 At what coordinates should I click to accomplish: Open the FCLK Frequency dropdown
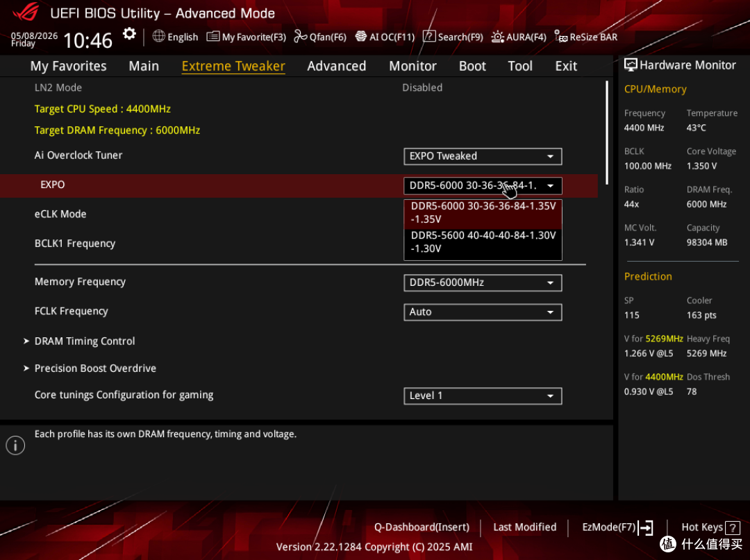tap(483, 312)
